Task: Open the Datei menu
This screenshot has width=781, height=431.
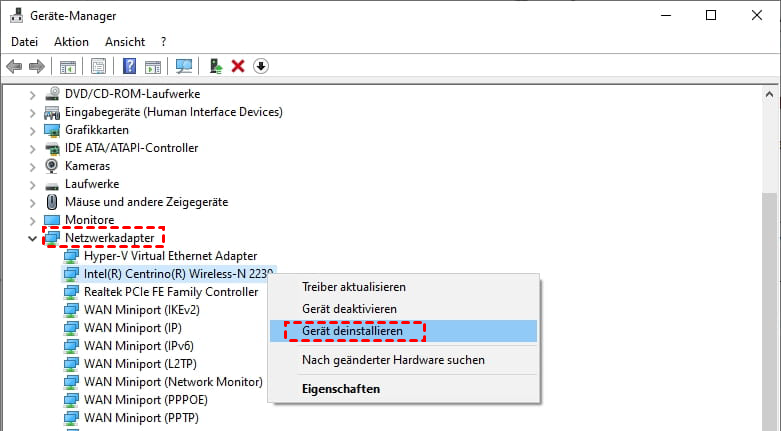Action: [24, 42]
